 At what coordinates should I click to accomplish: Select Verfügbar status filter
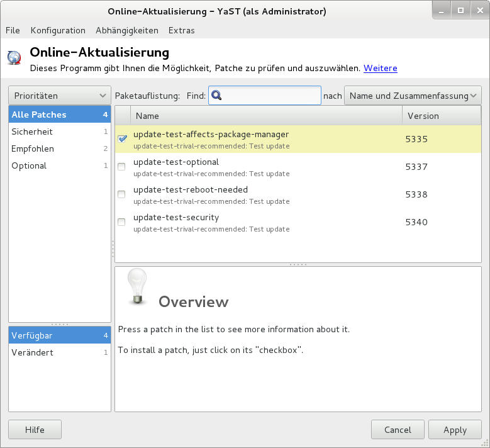(60, 335)
